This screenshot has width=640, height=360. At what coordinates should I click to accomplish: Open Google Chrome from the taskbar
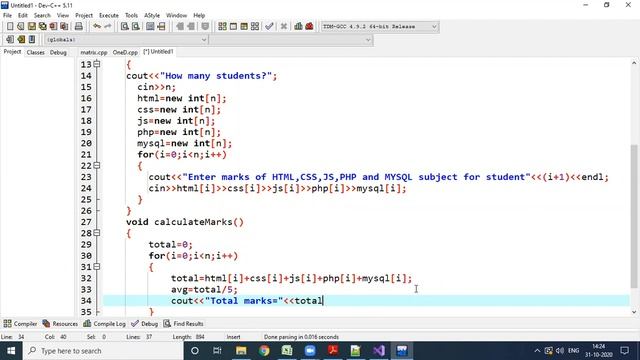(264, 351)
